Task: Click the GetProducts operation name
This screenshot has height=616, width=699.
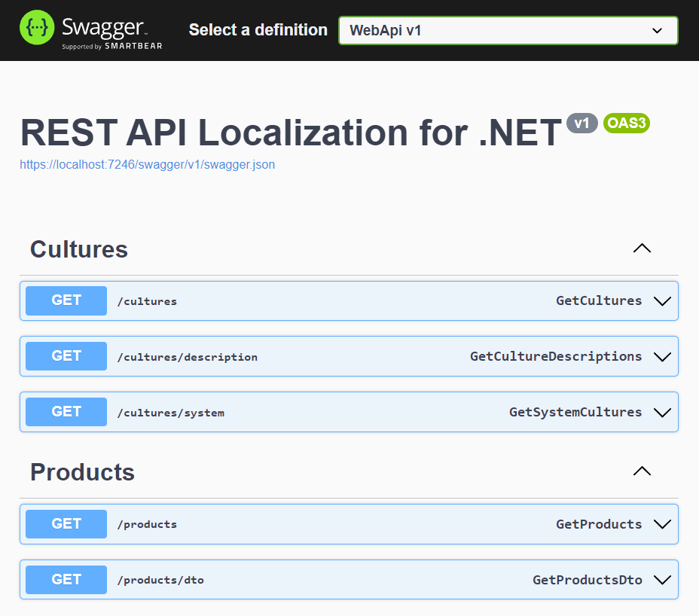Action: [599, 524]
